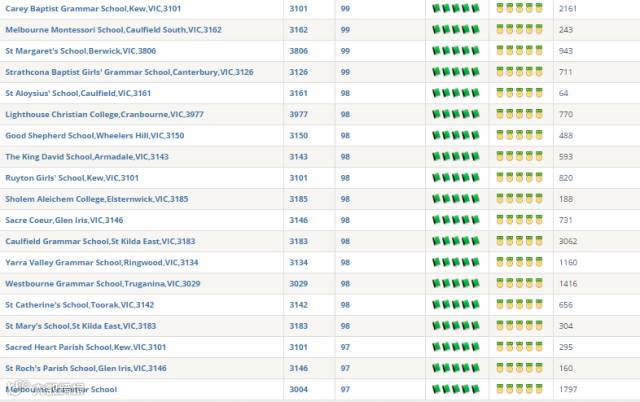Click enrolment number 1797
The image size is (640, 402).
point(568,390)
